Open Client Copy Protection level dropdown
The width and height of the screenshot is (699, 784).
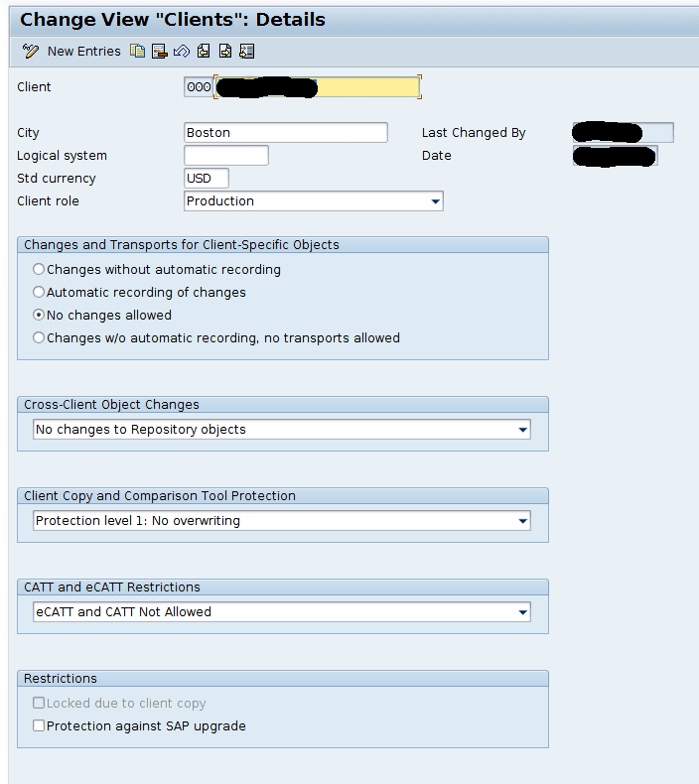point(523,521)
